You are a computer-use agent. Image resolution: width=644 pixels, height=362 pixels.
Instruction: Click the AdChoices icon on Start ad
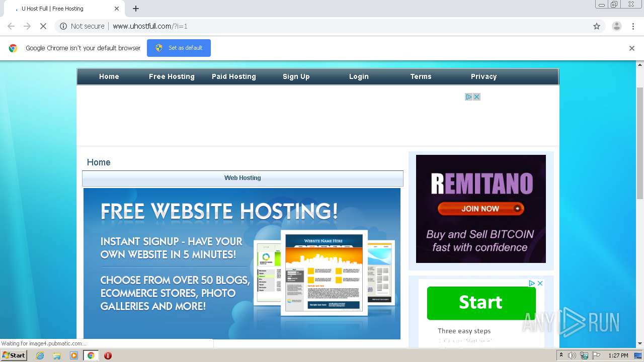pyautogui.click(x=532, y=283)
